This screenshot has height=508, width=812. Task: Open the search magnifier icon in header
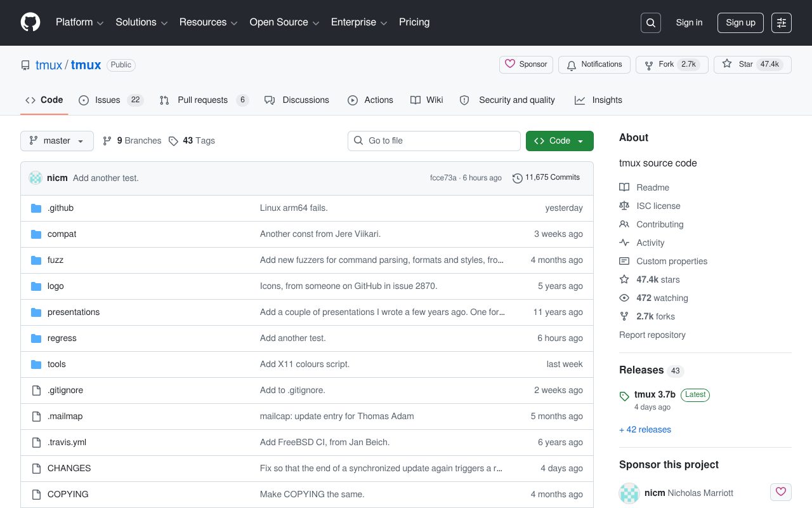point(651,23)
